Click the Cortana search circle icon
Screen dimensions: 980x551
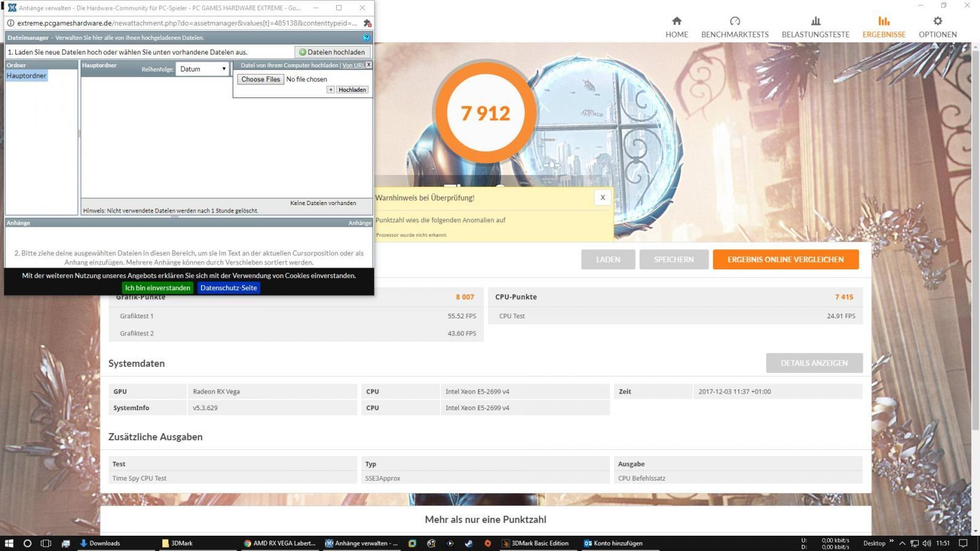coord(28,543)
